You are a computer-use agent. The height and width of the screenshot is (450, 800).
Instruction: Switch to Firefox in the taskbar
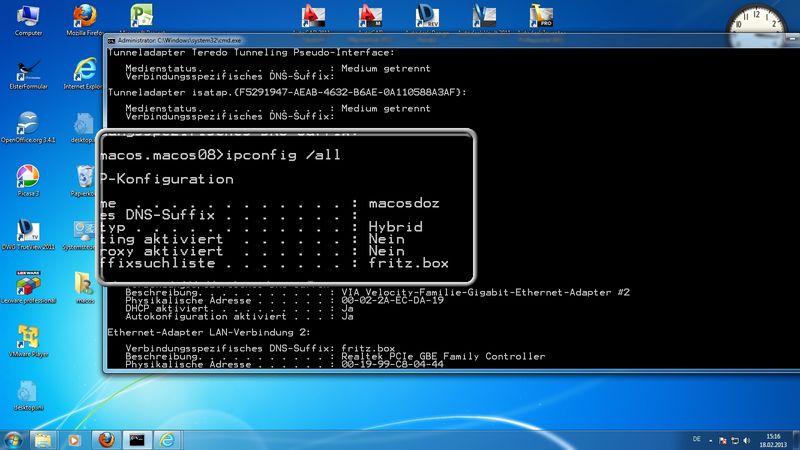tap(105, 439)
